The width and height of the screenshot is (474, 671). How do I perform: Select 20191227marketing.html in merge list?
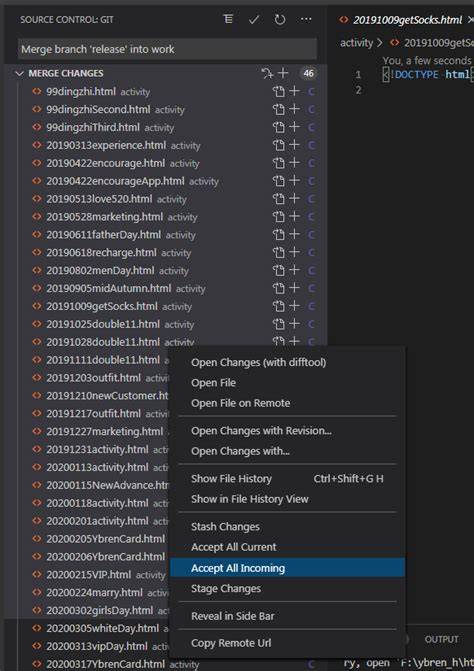[104, 431]
